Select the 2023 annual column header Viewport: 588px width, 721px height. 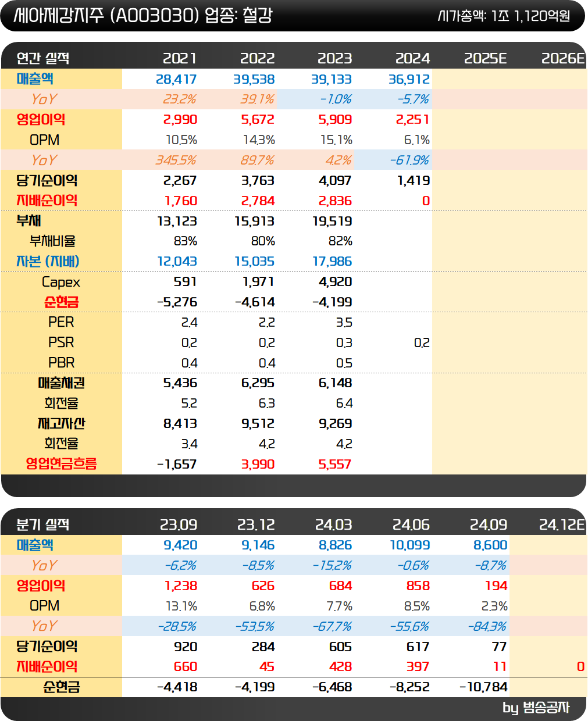click(334, 58)
